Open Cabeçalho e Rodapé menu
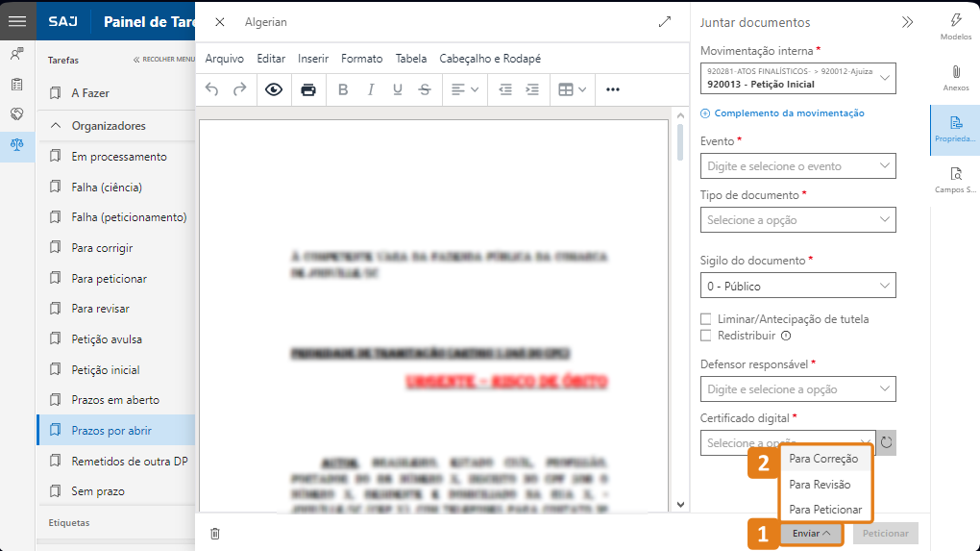980x551 pixels. point(490,58)
